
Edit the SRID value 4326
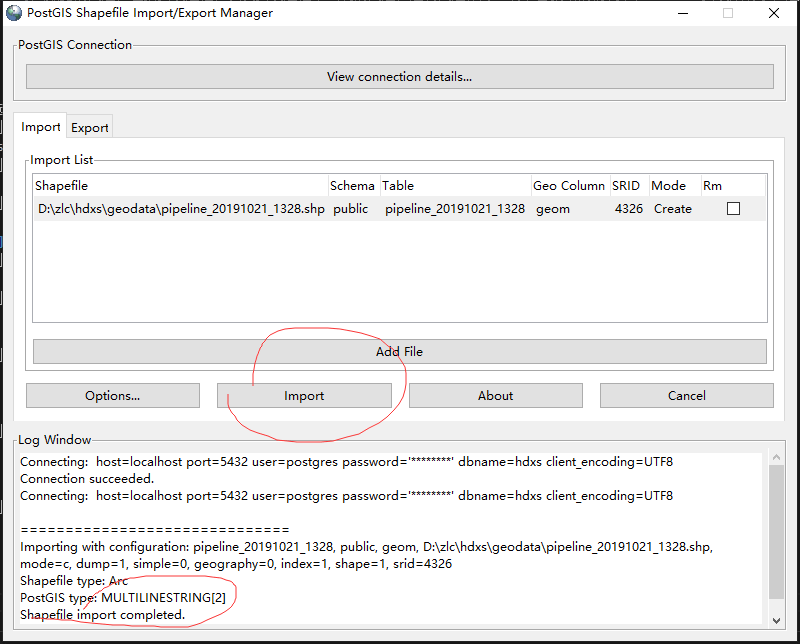click(629, 209)
